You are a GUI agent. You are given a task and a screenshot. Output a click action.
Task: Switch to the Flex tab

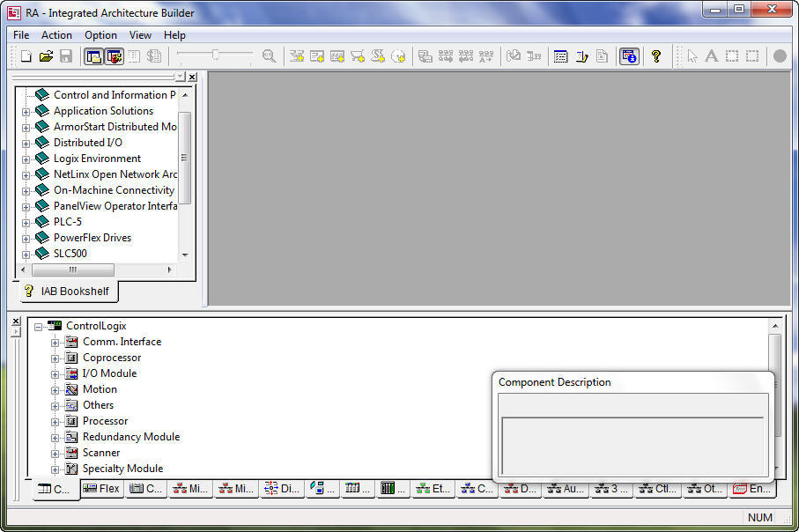(x=101, y=489)
